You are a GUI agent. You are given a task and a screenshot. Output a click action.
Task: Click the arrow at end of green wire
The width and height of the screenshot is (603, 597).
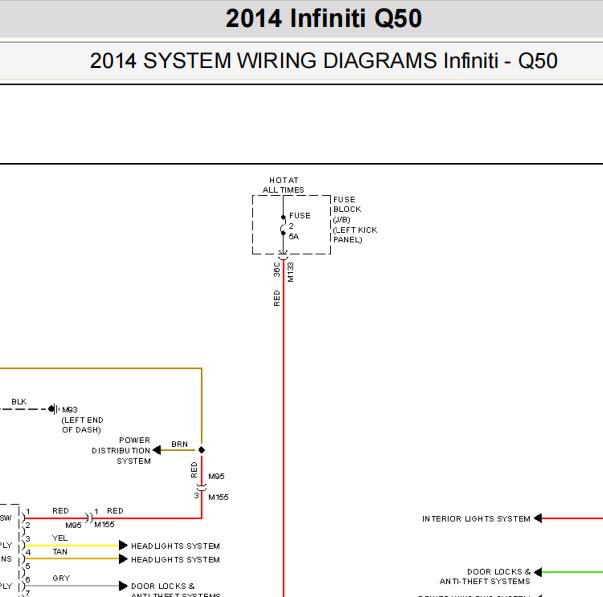coord(538,572)
